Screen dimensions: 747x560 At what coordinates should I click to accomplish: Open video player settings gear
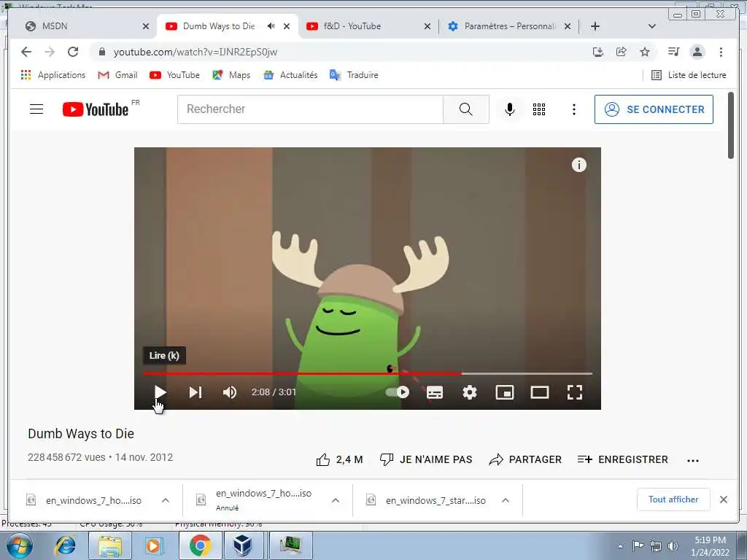pyautogui.click(x=470, y=392)
